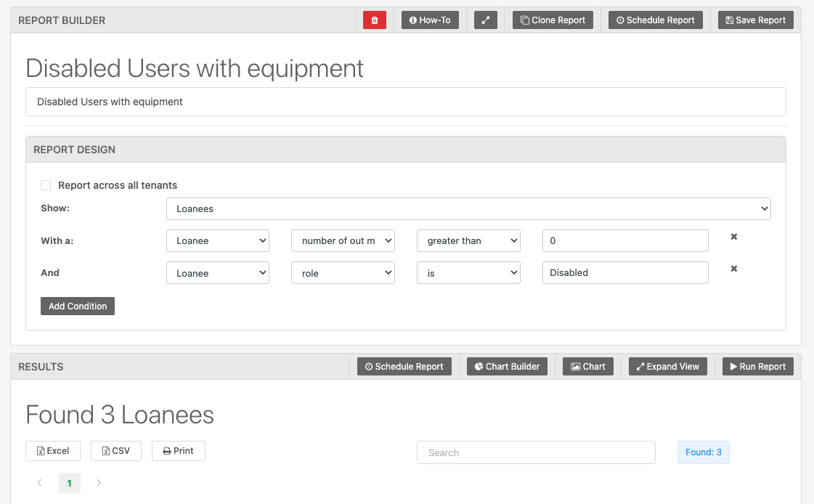Open the 'greater than' operator dropdown

pos(468,240)
